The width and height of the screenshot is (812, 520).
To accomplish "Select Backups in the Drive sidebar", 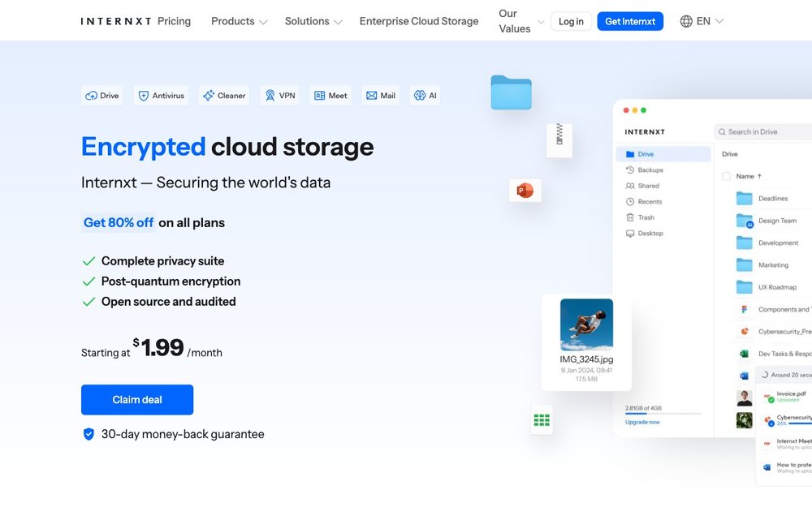I will coord(645,170).
